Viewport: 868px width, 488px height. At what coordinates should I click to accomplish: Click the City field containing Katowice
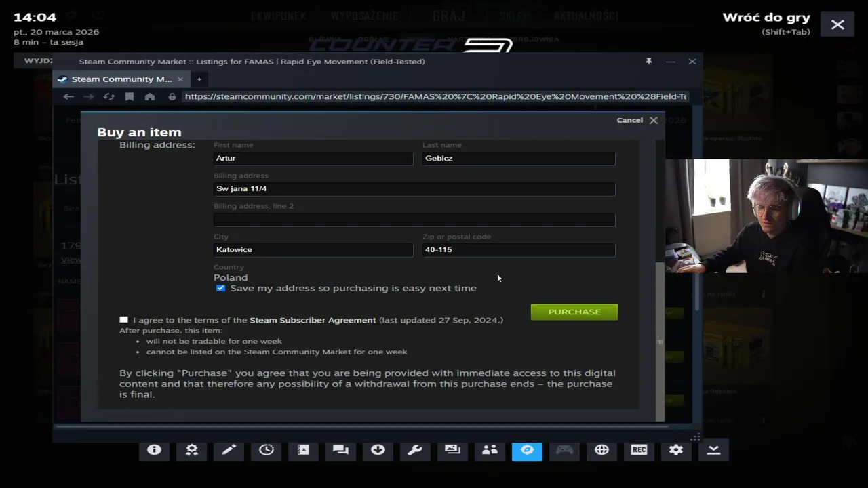[x=313, y=249]
